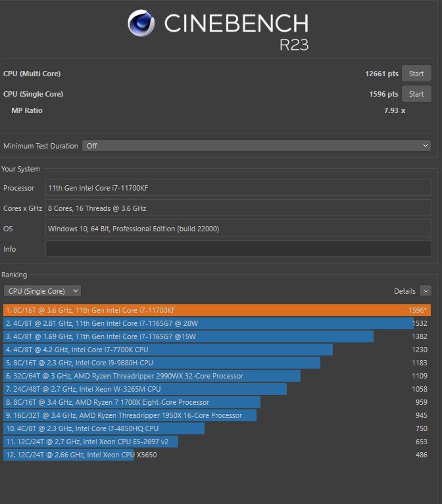442x504 pixels.
Task: Expand the Details dropdown arrow
Action: (x=426, y=291)
